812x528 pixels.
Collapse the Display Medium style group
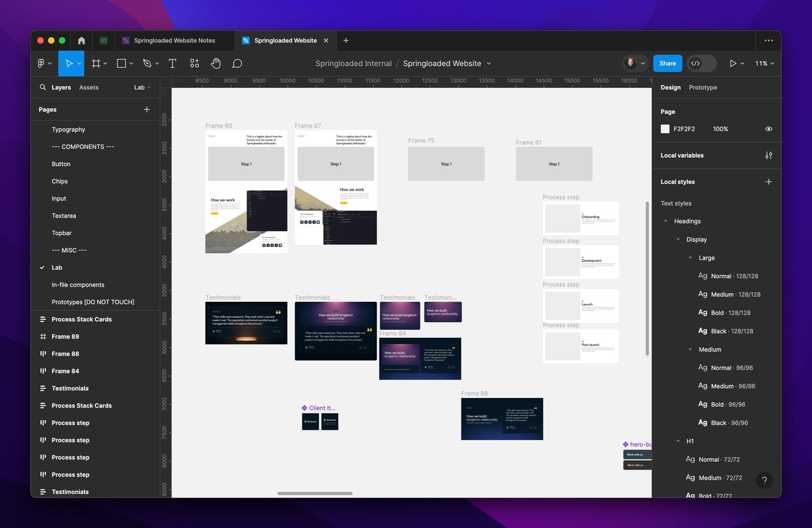tap(690, 350)
